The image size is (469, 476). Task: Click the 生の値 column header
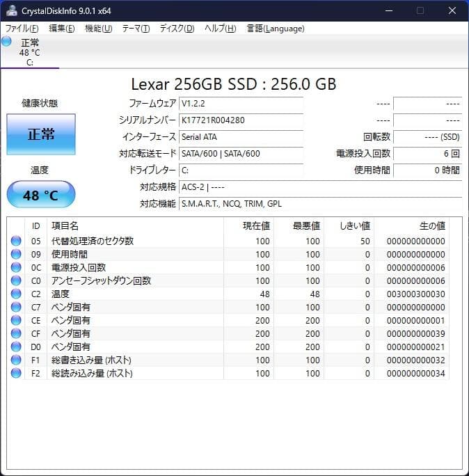412,226
